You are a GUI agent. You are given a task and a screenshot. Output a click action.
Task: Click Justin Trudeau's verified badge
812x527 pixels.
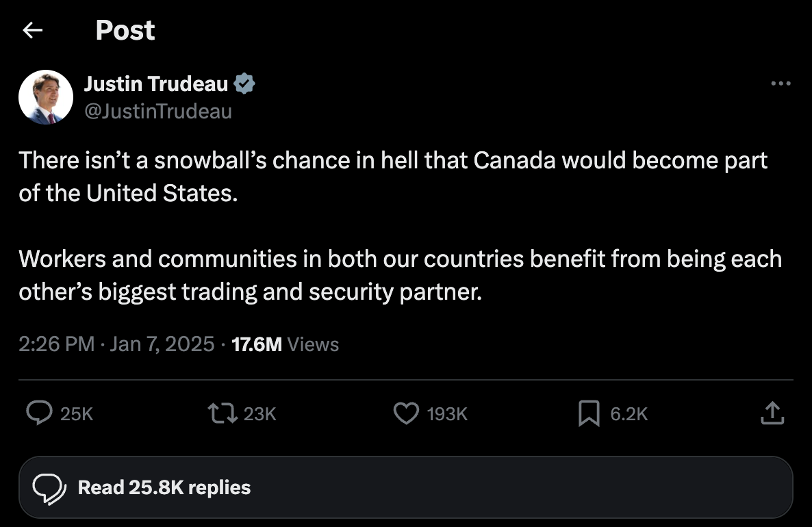pos(244,83)
